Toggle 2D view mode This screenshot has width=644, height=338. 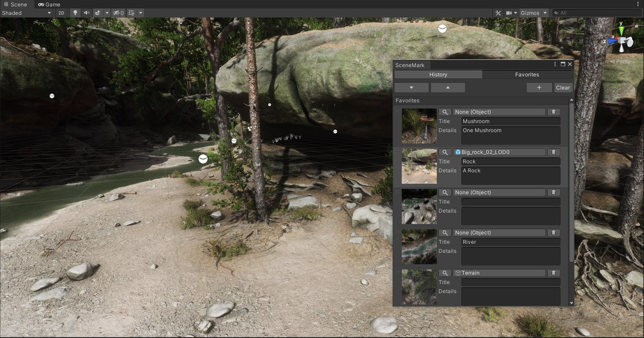point(61,12)
